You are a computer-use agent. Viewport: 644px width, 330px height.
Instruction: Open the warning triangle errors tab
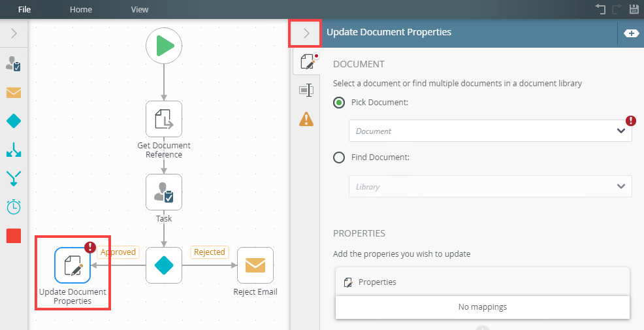(306, 119)
